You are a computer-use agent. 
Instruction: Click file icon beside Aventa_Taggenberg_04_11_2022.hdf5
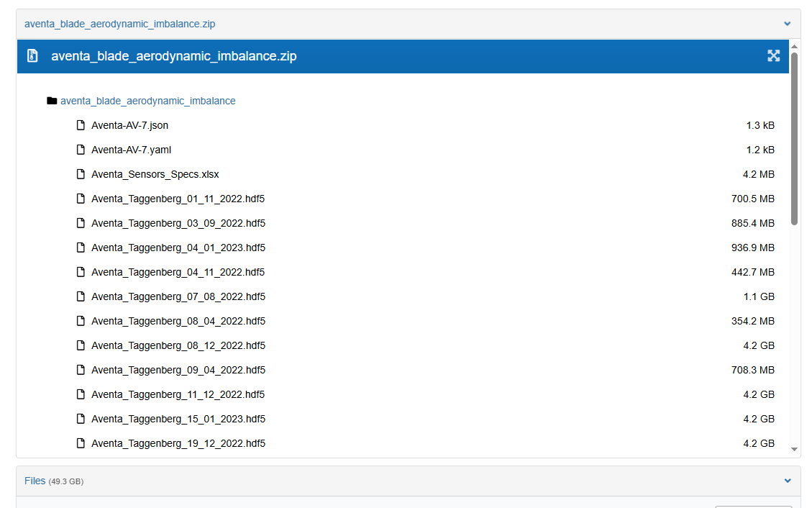pyautogui.click(x=81, y=272)
